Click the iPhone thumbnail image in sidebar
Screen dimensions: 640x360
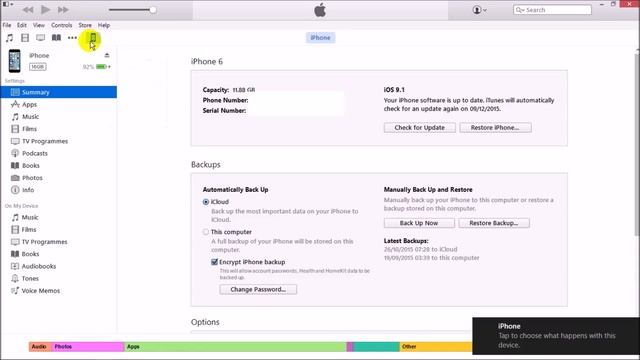tap(15, 61)
